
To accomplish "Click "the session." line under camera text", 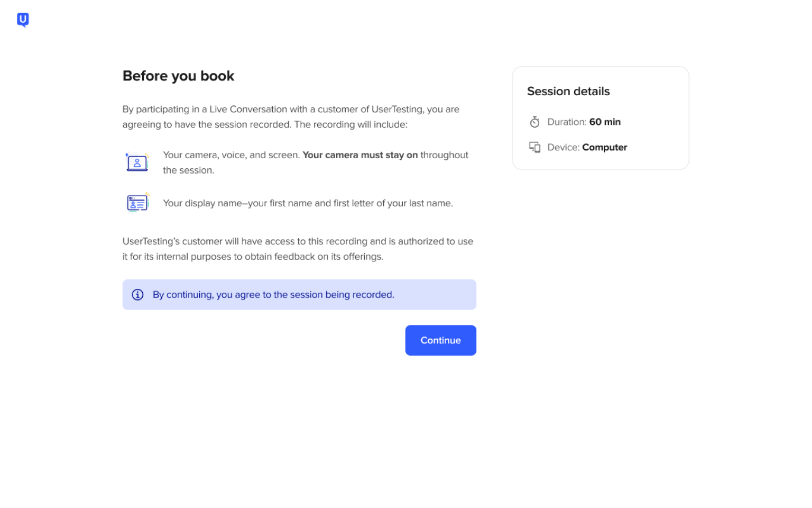I will pyautogui.click(x=188, y=170).
